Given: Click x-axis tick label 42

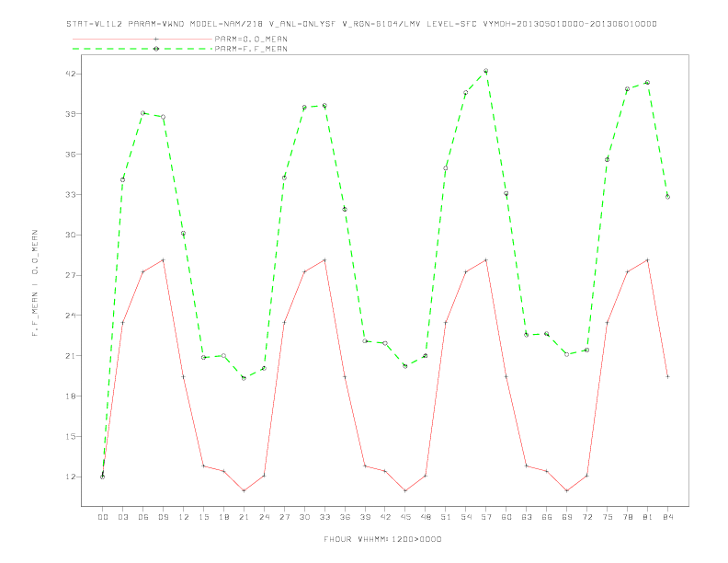Looking at the screenshot, I should coord(385,517).
